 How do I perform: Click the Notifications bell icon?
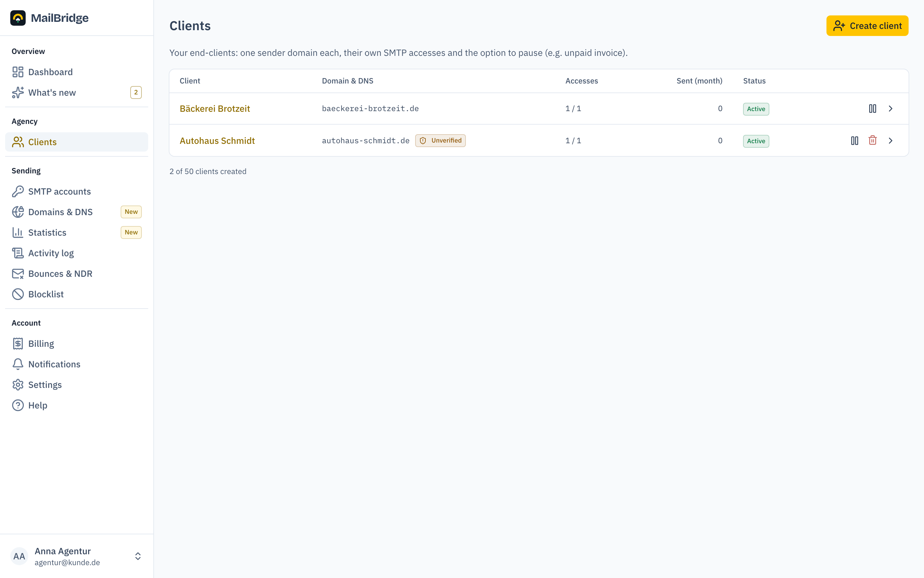(x=18, y=364)
